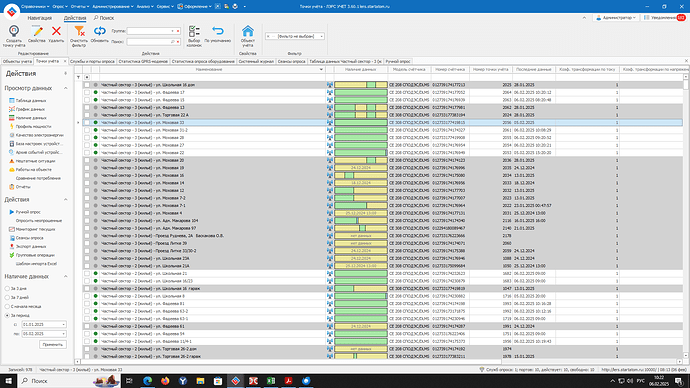This screenshot has width=690, height=388.
Task: Tick checkbox for ул. Моховая 33 row
Action: click(87, 123)
